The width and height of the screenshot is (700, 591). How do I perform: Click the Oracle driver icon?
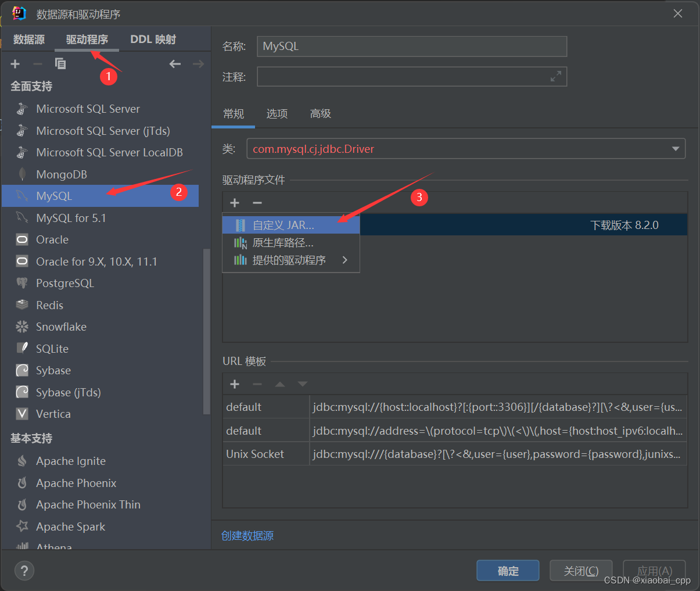(x=22, y=239)
